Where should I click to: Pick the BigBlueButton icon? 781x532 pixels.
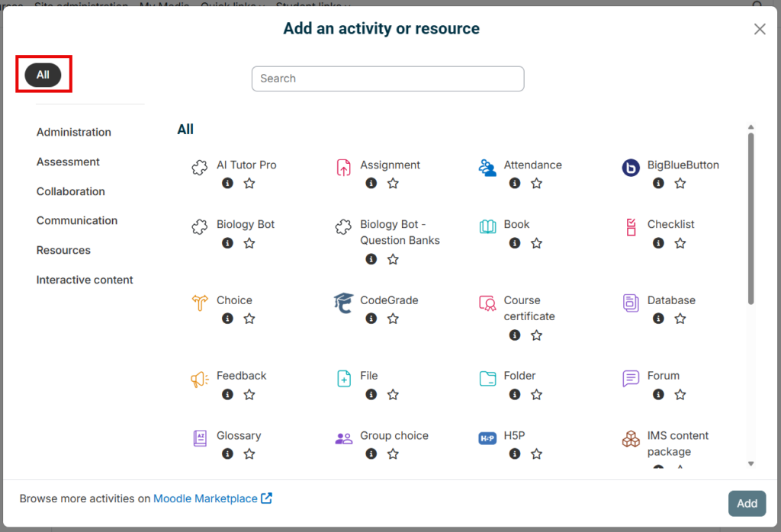[x=631, y=168]
